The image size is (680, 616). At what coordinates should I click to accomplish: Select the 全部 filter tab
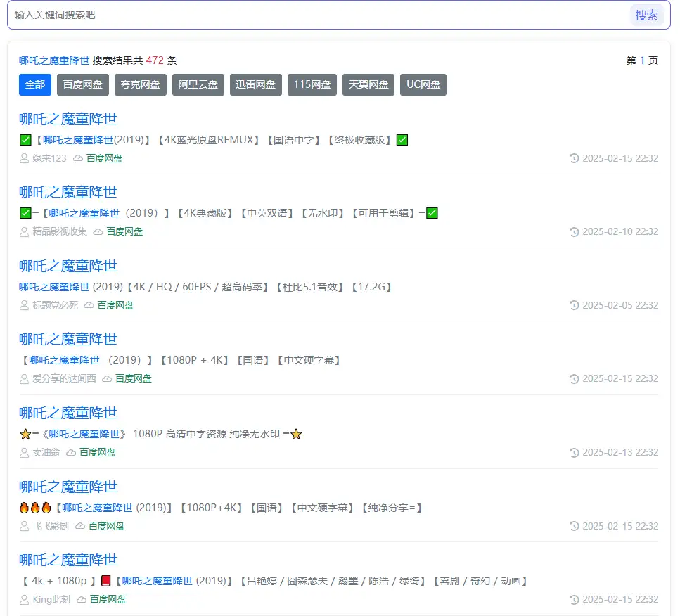tap(35, 85)
